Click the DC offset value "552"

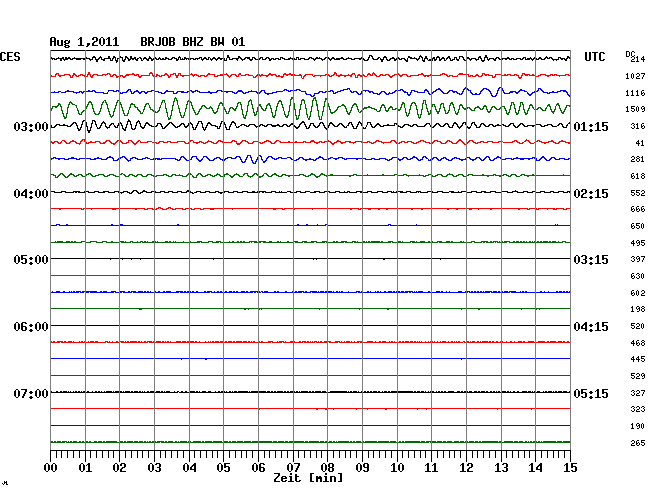638,193
